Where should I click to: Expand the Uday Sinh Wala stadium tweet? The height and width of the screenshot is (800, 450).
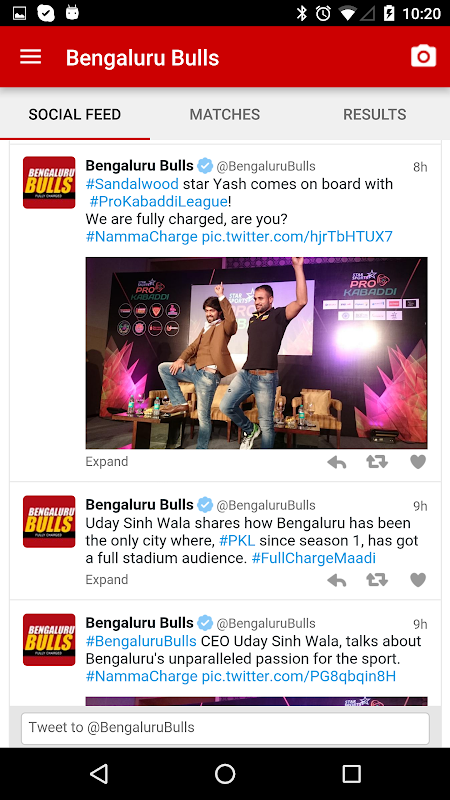pos(107,580)
